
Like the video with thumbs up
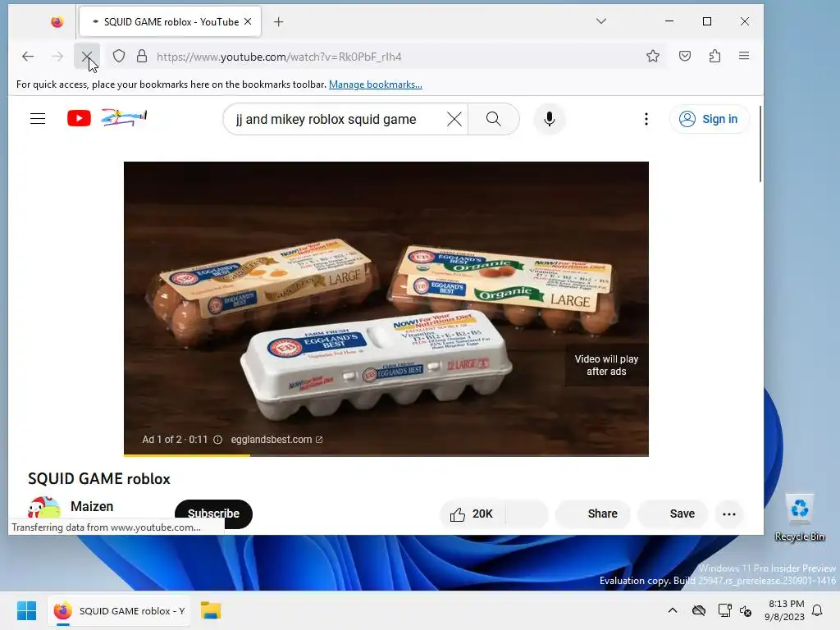point(471,514)
